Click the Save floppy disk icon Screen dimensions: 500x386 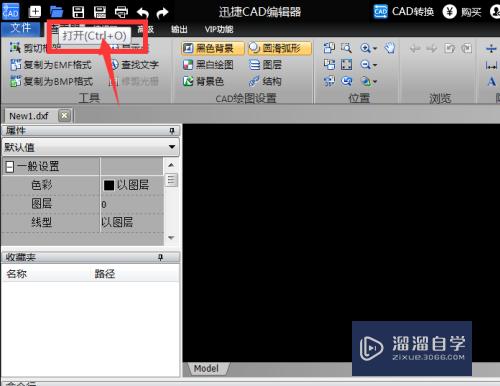click(78, 12)
